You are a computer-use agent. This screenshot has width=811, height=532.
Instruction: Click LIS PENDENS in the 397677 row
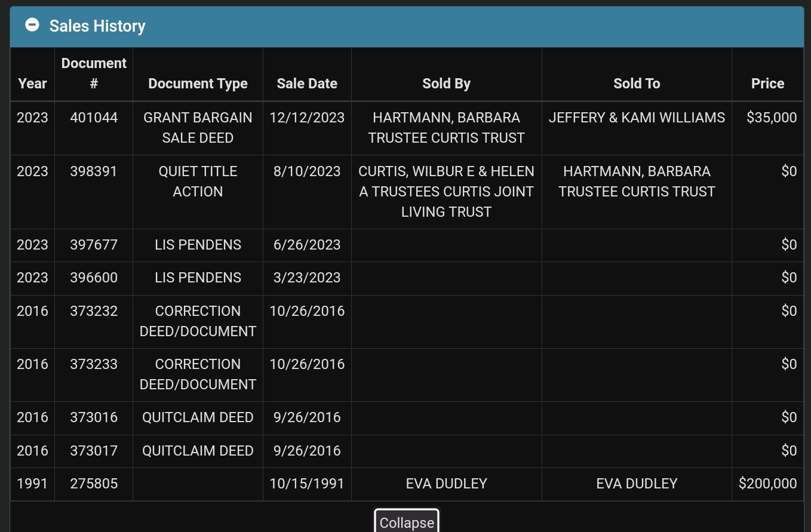(198, 245)
